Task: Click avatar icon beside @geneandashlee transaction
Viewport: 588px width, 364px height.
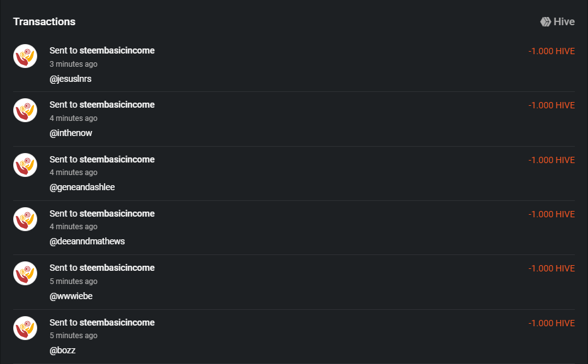Action: [x=25, y=164]
